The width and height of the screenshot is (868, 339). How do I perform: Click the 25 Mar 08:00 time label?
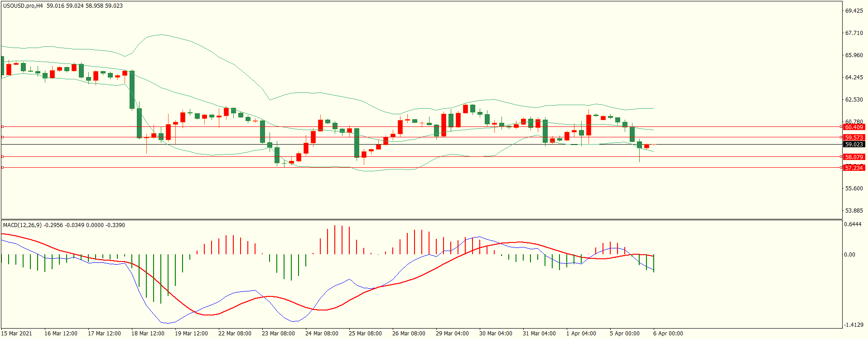(x=365, y=334)
